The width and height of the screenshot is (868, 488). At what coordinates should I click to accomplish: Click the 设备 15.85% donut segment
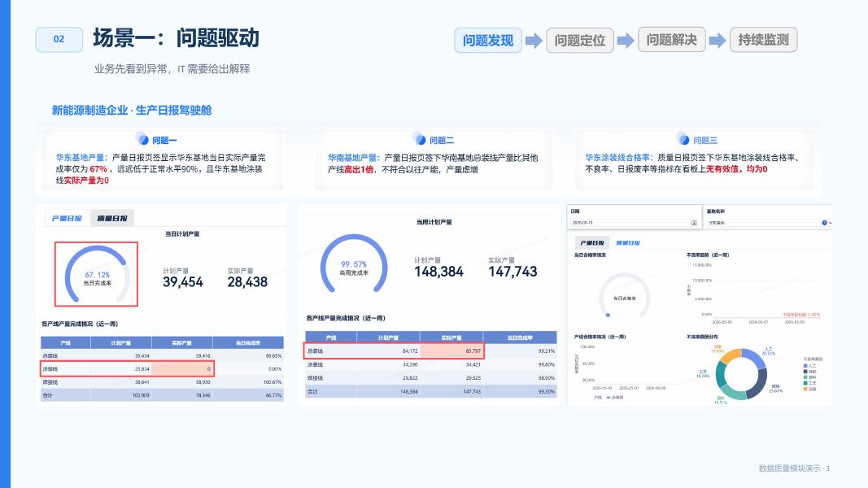point(730,355)
